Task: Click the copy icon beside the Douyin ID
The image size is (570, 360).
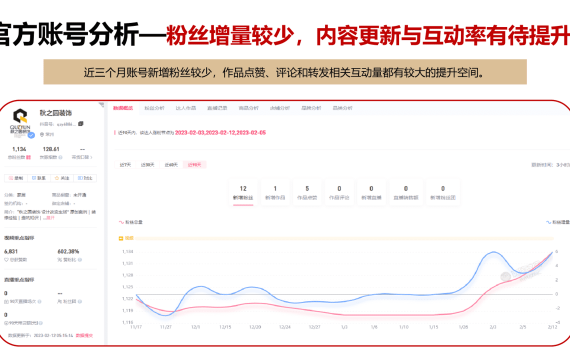Action: [x=81, y=124]
